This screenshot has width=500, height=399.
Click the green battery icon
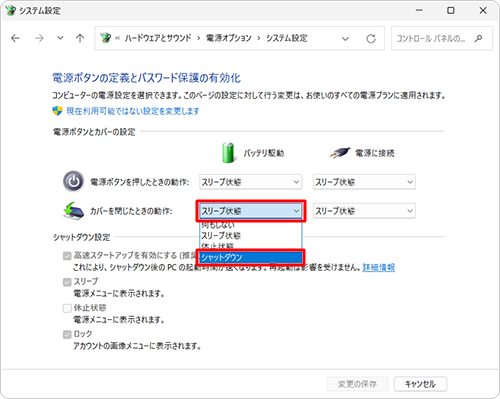229,153
